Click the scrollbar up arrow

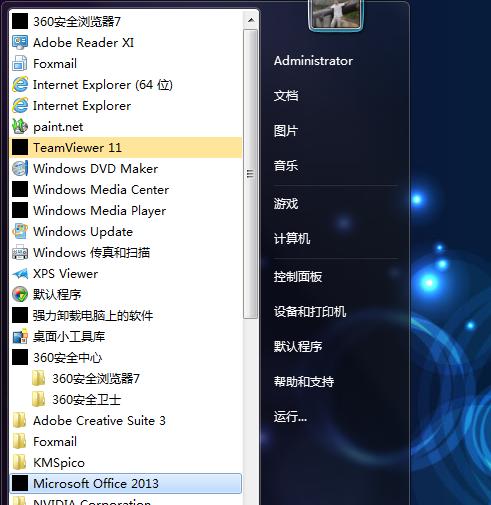point(251,20)
